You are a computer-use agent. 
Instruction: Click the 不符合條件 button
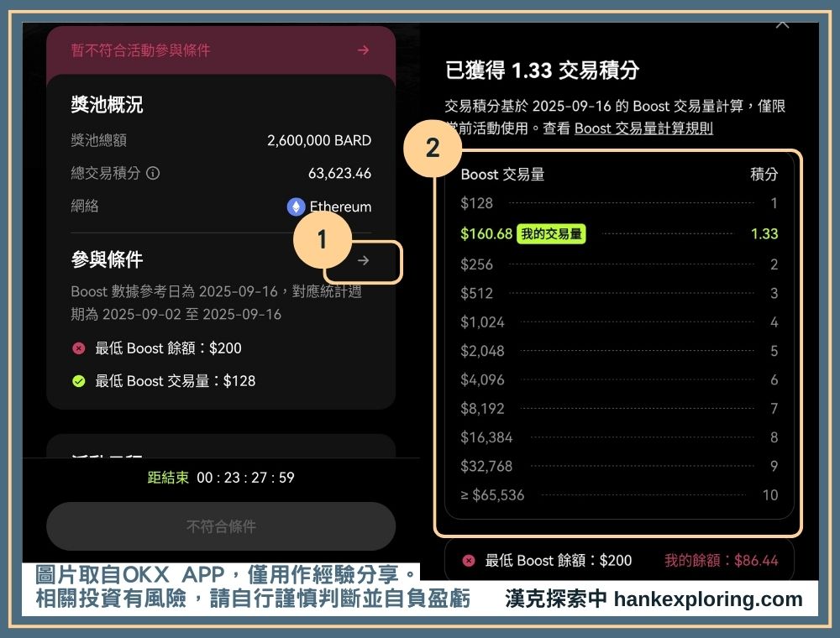(221, 526)
